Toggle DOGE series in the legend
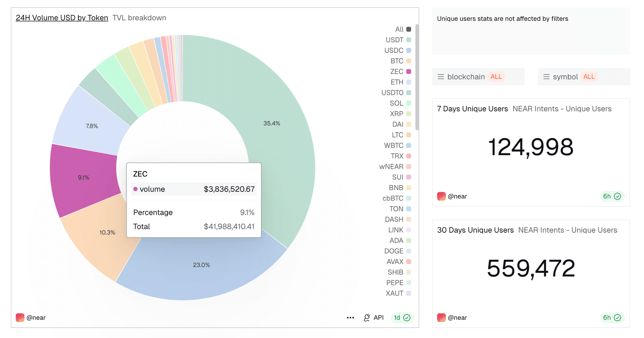The image size is (644, 338). tap(398, 251)
